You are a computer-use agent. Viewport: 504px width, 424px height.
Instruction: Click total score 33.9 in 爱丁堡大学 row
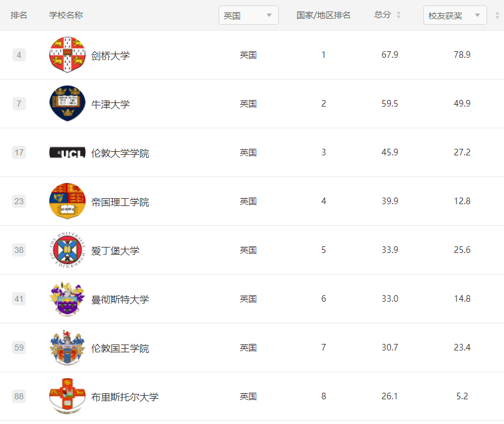click(x=390, y=251)
